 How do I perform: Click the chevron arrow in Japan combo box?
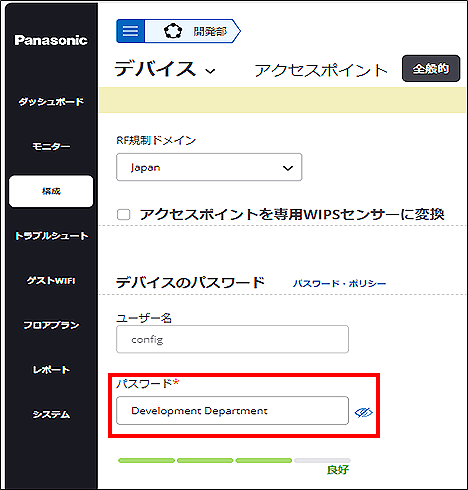pos(288,168)
